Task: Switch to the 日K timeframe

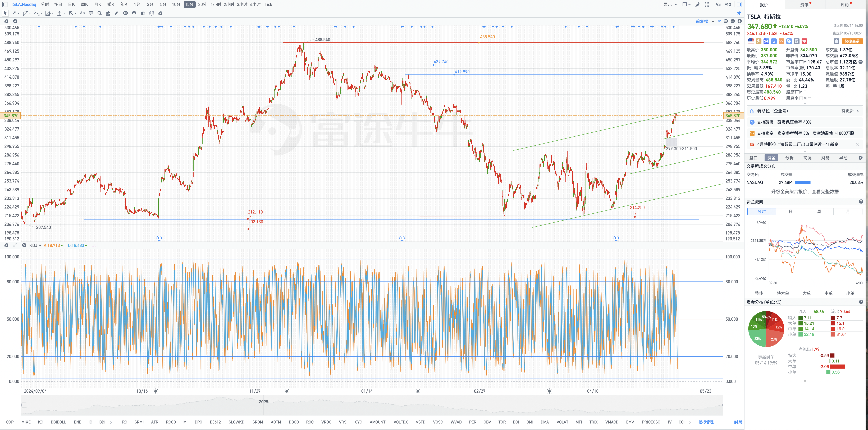Action: pos(71,4)
